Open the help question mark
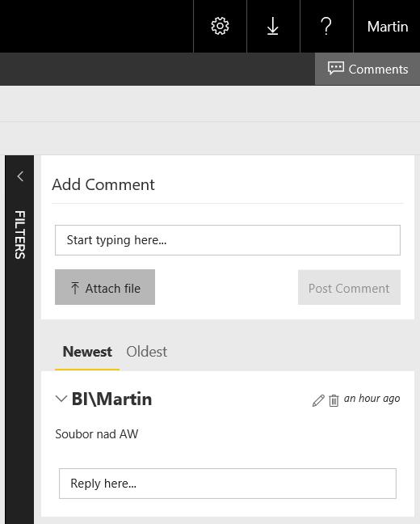This screenshot has width=420, height=524. point(326,26)
